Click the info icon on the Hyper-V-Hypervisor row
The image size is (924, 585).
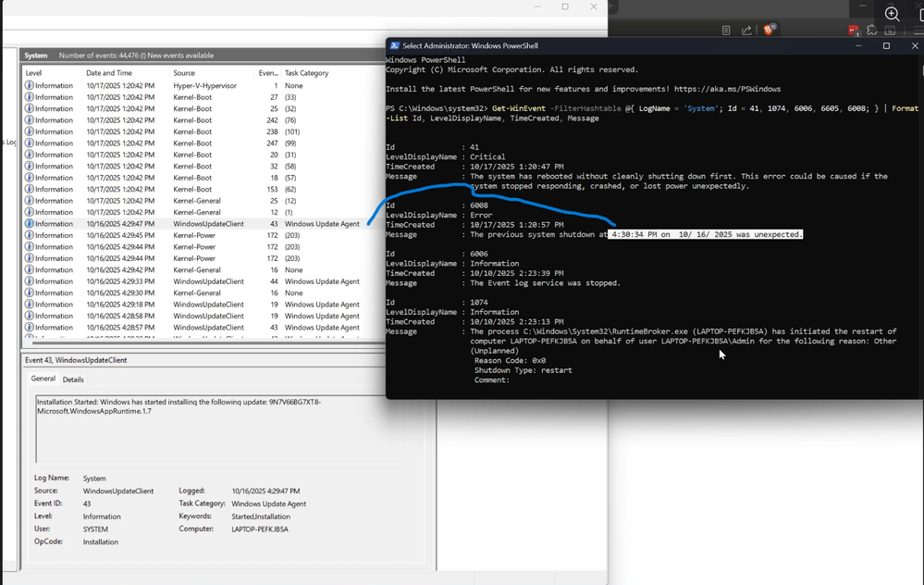click(x=29, y=85)
